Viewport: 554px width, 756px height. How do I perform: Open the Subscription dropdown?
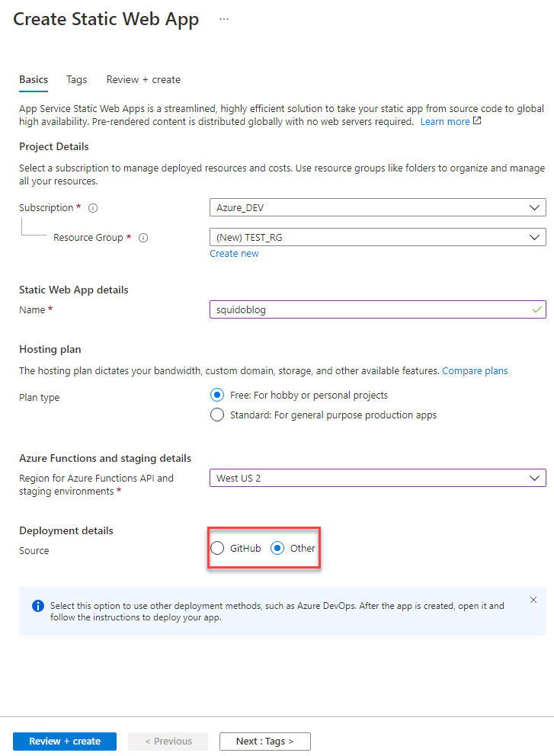(377, 207)
